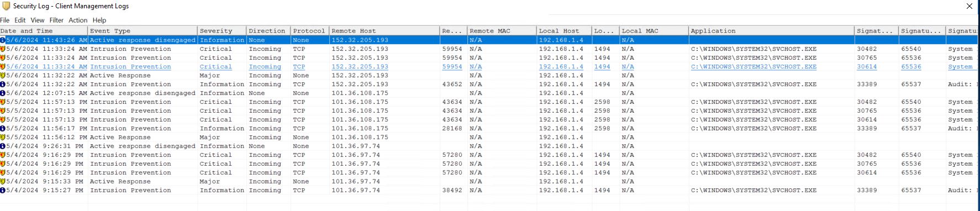Click underlined remote port 59954 link
The image size is (980, 211).
tap(452, 67)
